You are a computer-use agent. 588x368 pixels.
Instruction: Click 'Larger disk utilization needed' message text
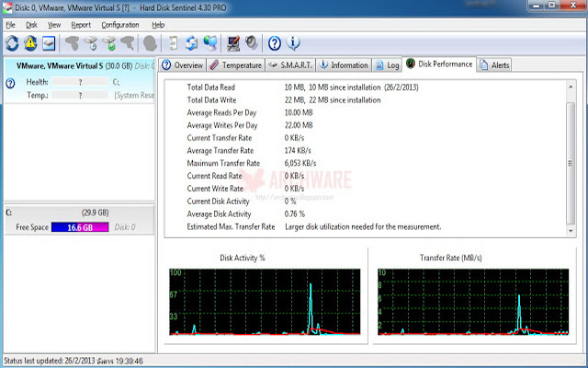pyautogui.click(x=363, y=227)
